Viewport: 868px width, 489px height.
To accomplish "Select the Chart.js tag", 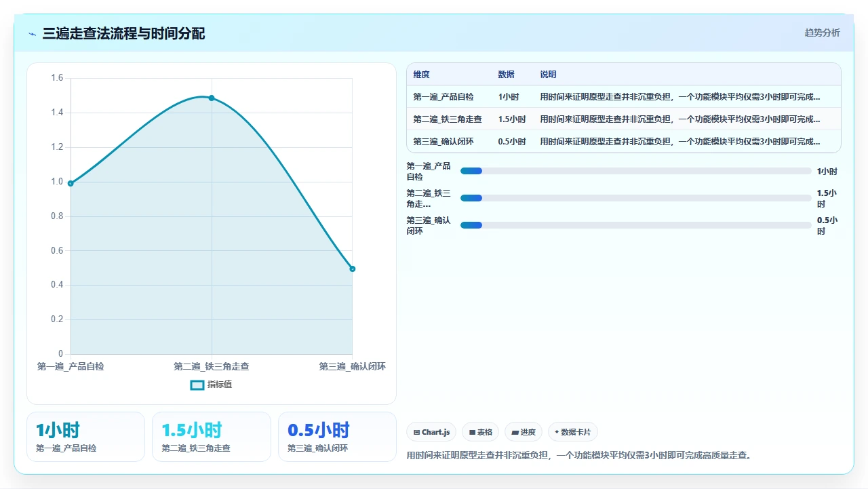I will pyautogui.click(x=431, y=432).
